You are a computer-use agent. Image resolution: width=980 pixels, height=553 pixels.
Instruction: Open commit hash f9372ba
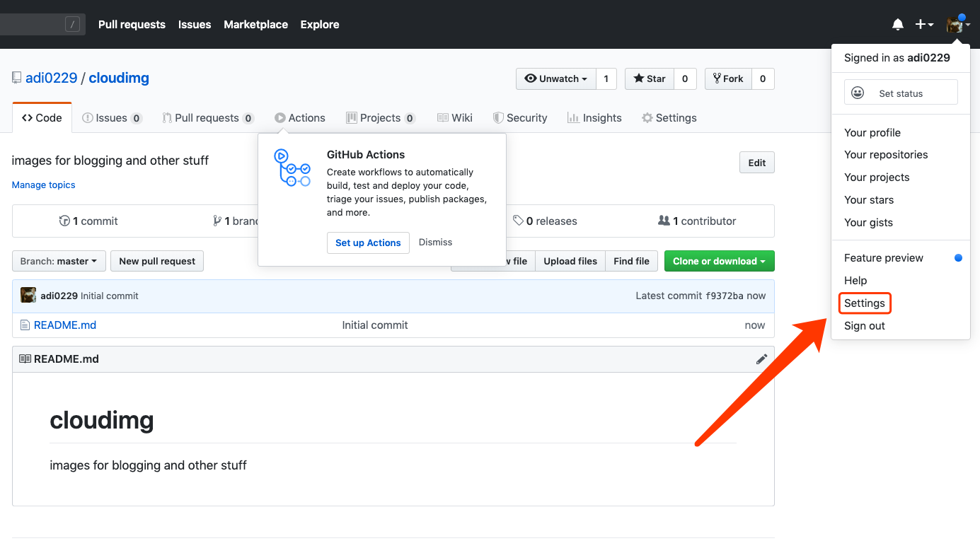[x=725, y=296]
